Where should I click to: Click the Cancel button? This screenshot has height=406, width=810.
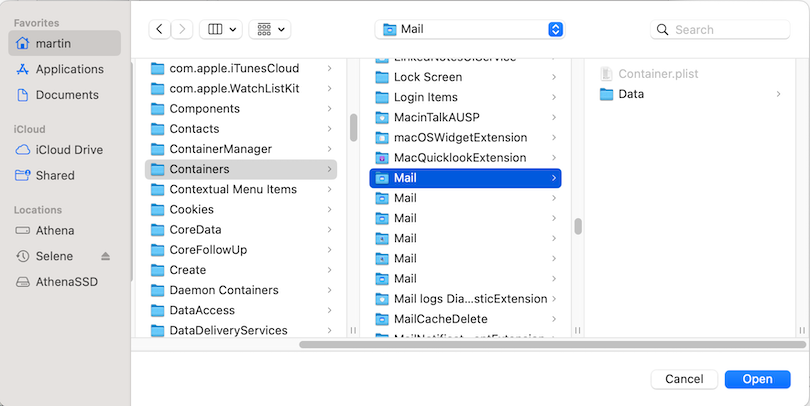click(x=684, y=379)
